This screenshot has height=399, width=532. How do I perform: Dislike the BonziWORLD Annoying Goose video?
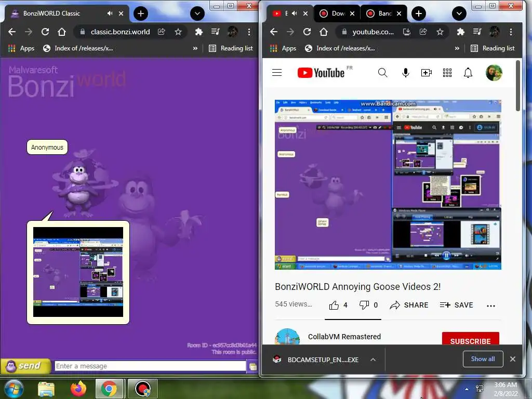click(368, 305)
